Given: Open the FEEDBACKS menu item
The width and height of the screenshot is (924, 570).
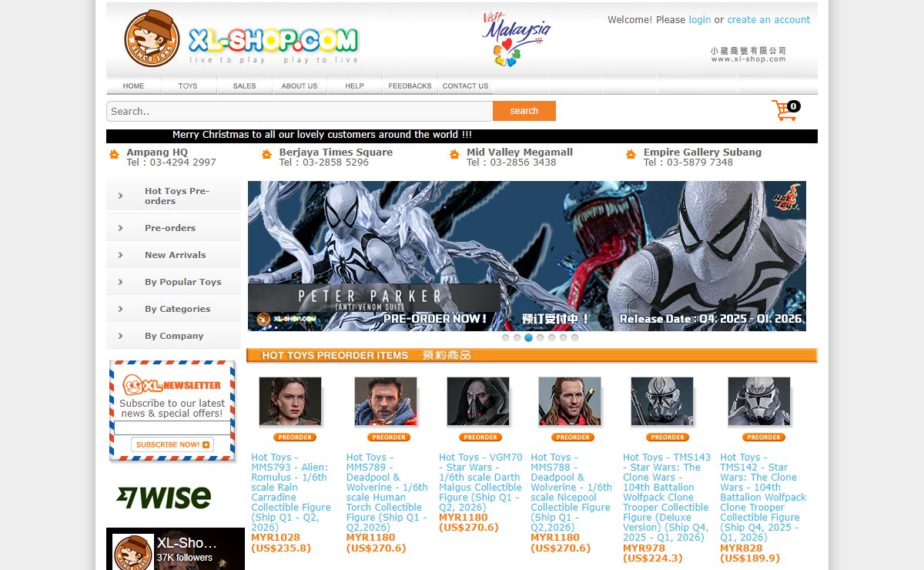Looking at the screenshot, I should coord(410,85).
